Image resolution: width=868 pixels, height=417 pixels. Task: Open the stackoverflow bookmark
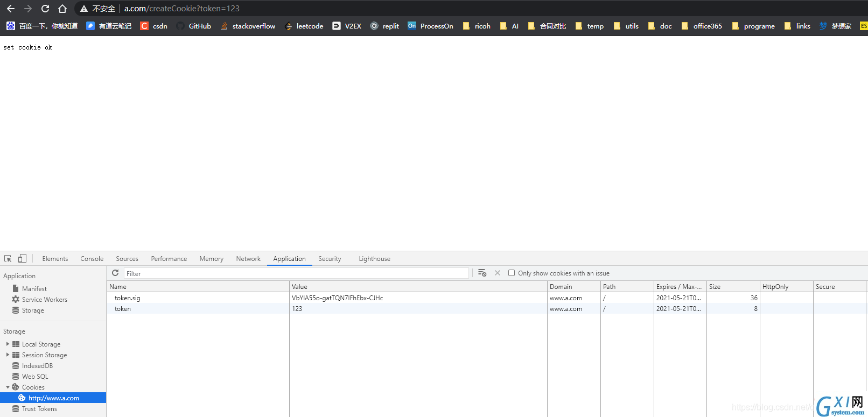(x=248, y=26)
